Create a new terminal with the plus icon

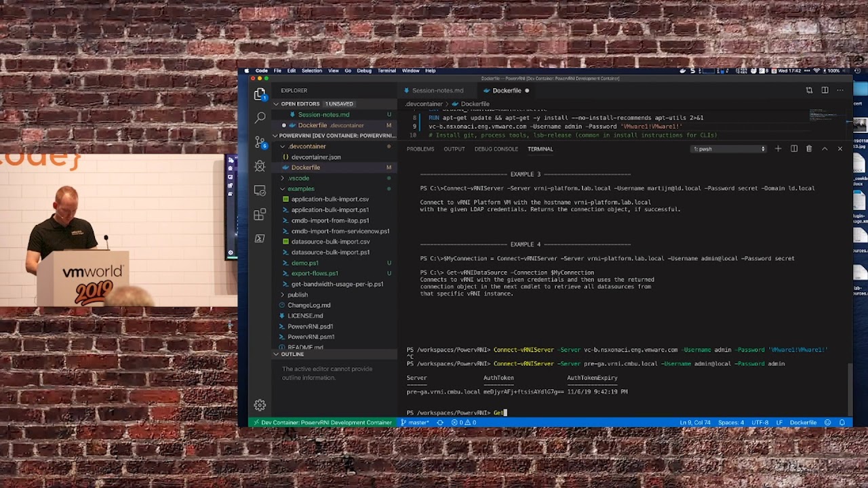coord(778,149)
